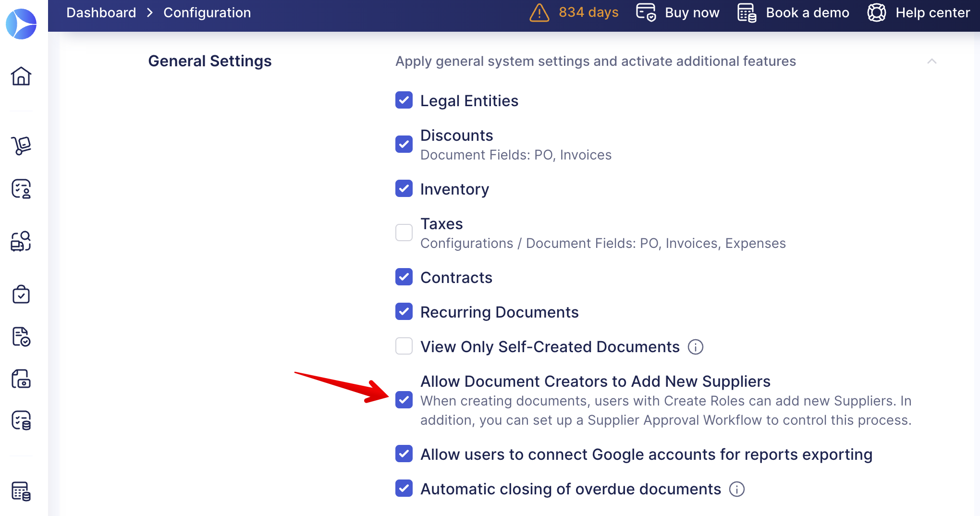Open the calculator coins icon in sidebar
980x516 pixels.
pyautogui.click(x=21, y=491)
